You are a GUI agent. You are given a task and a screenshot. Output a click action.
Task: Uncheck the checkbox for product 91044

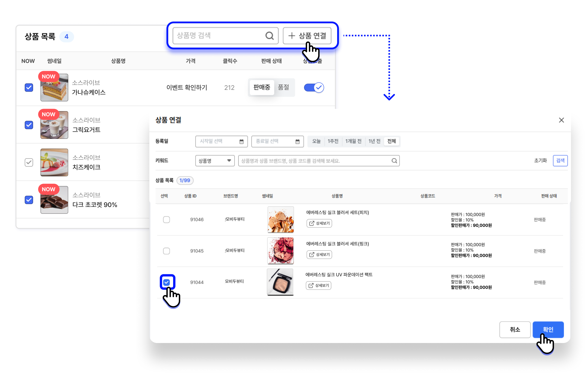pyautogui.click(x=166, y=282)
